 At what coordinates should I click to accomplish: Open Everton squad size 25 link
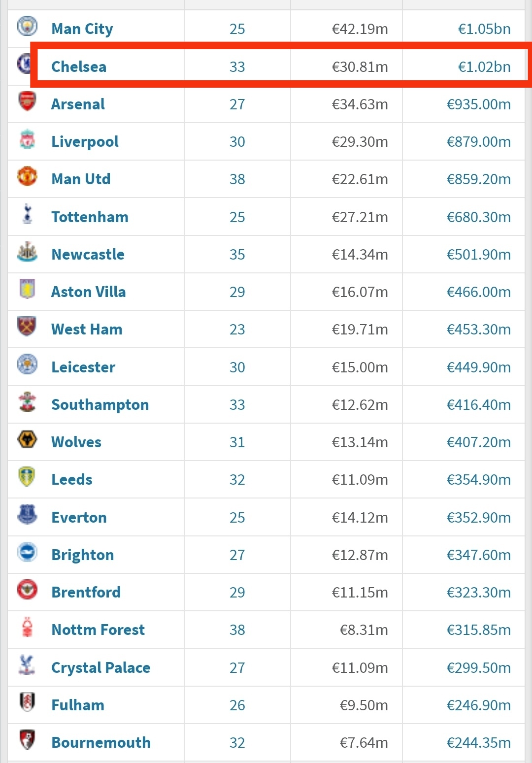point(237,517)
